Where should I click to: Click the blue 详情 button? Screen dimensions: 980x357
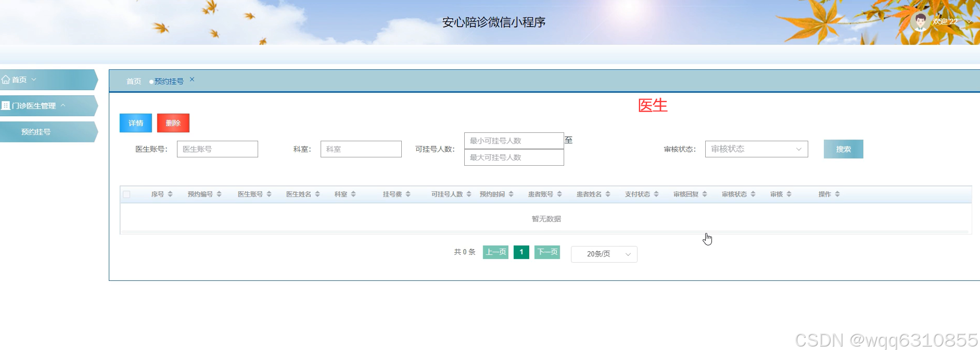pyautogui.click(x=136, y=123)
